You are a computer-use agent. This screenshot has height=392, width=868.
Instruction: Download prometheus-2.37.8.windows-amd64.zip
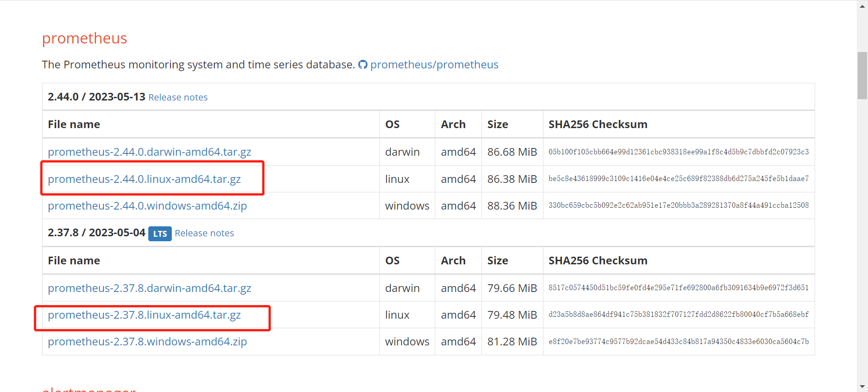(x=147, y=342)
